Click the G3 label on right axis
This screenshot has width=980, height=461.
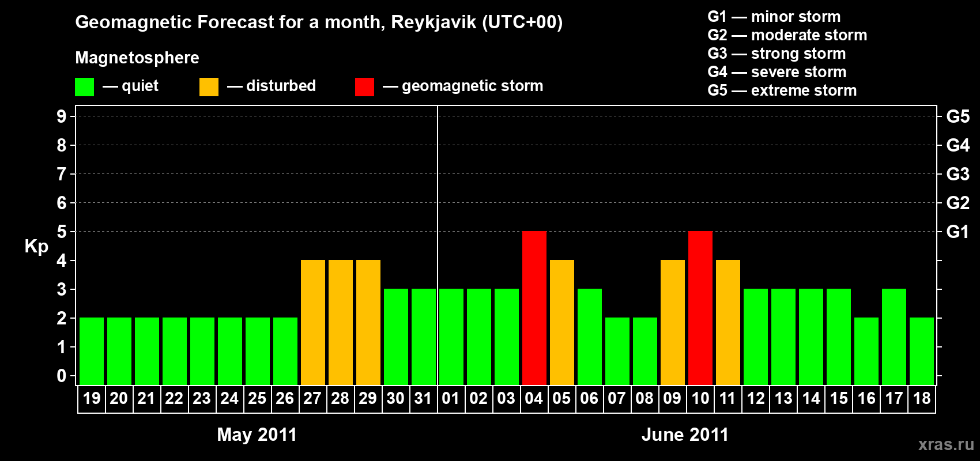pos(958,174)
